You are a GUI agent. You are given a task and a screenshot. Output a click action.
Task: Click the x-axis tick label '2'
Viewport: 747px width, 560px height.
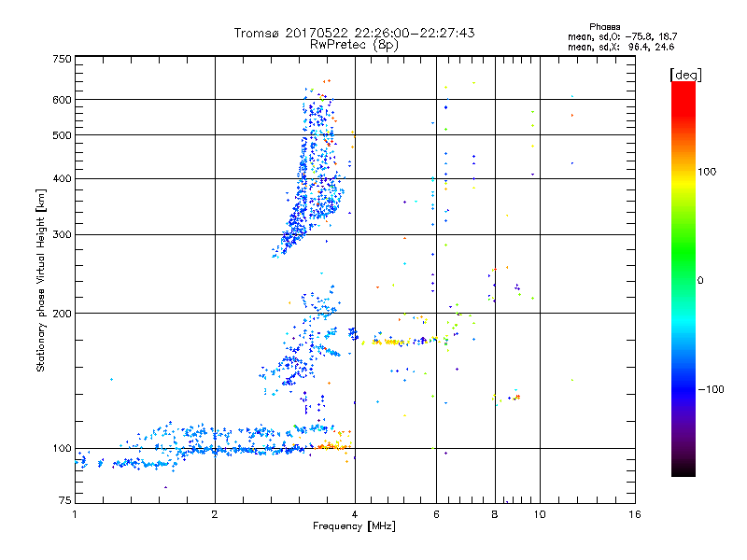215,514
